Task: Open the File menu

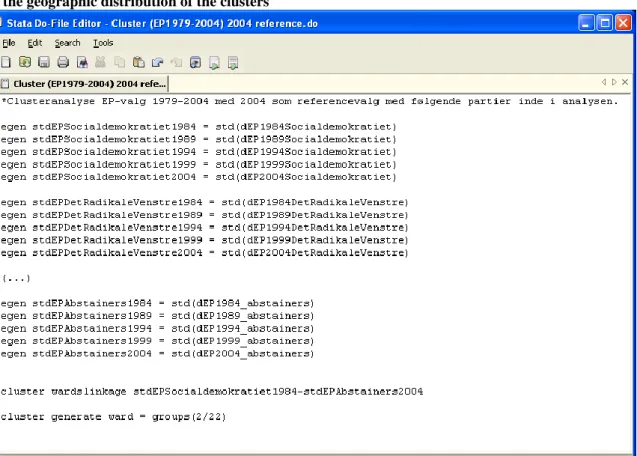Action: [x=9, y=43]
